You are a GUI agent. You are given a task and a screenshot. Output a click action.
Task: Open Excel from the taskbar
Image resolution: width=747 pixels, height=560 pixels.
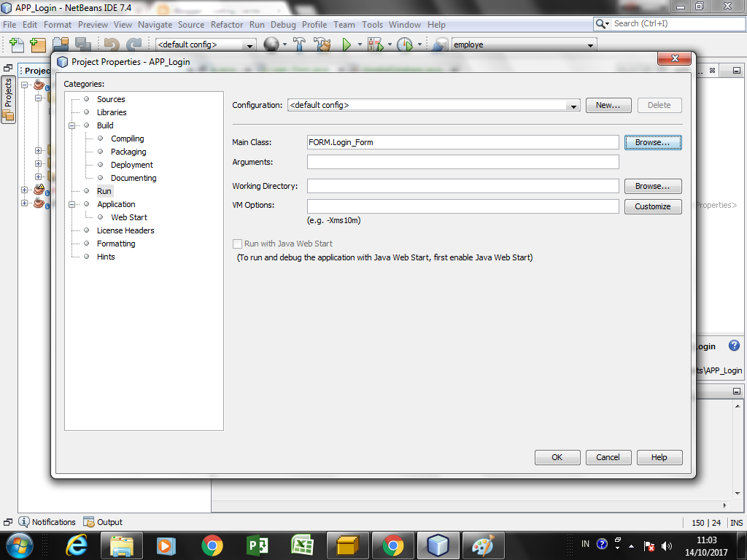302,545
